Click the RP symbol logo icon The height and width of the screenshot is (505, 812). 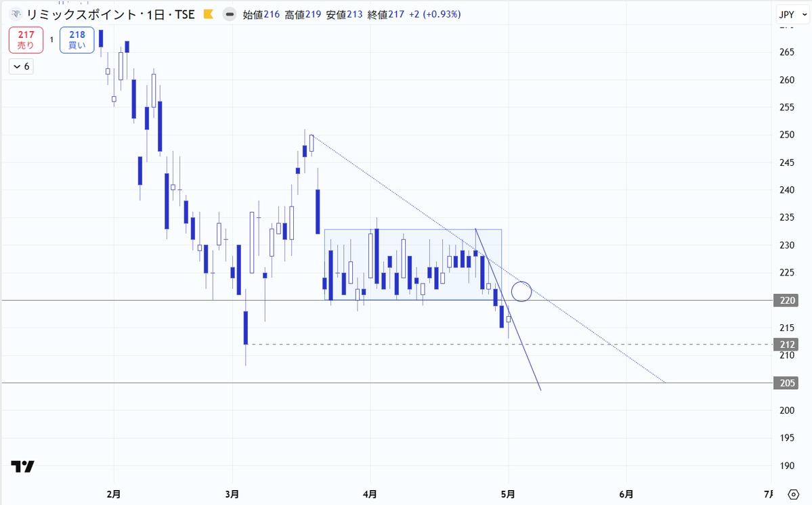[16, 14]
